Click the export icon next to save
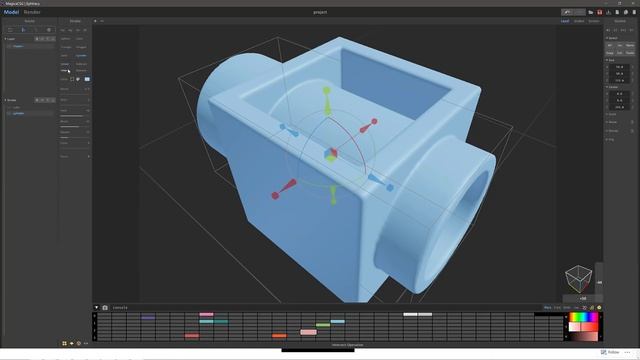The width and height of the screenshot is (640, 360). coord(608,12)
